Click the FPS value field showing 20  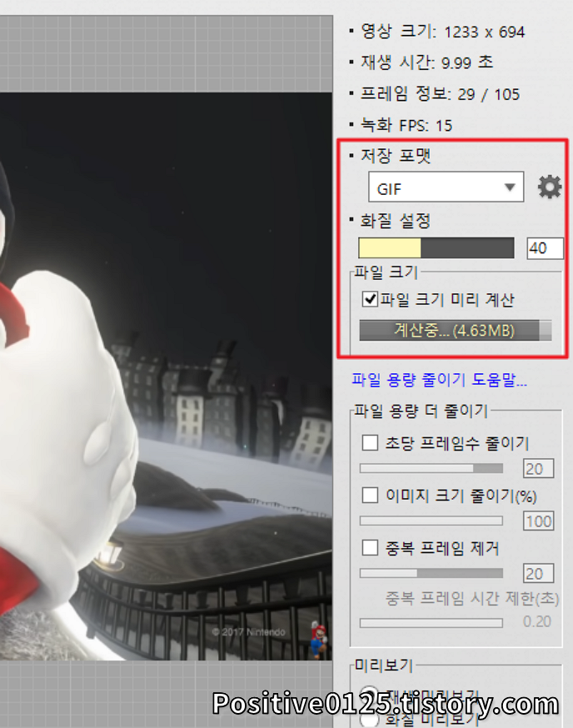538,468
